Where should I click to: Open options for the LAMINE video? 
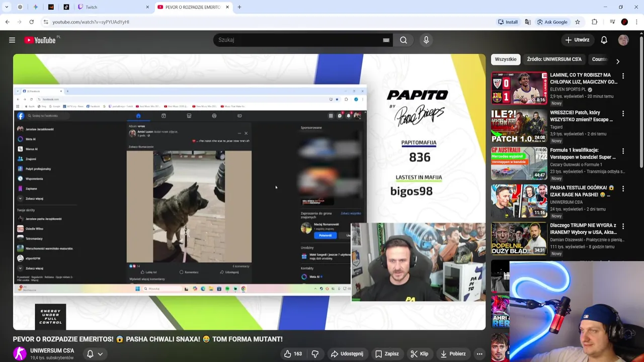[x=623, y=76]
